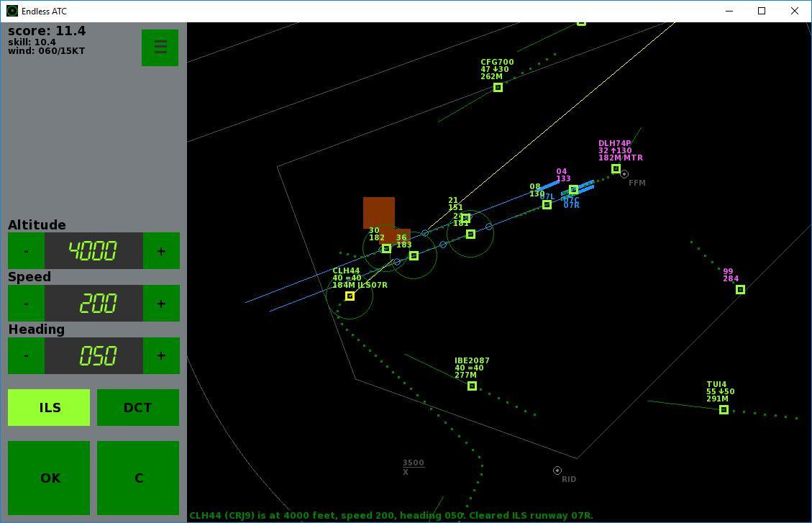The width and height of the screenshot is (812, 523).
Task: Click the CLH44 callsign label
Action: [x=346, y=270]
